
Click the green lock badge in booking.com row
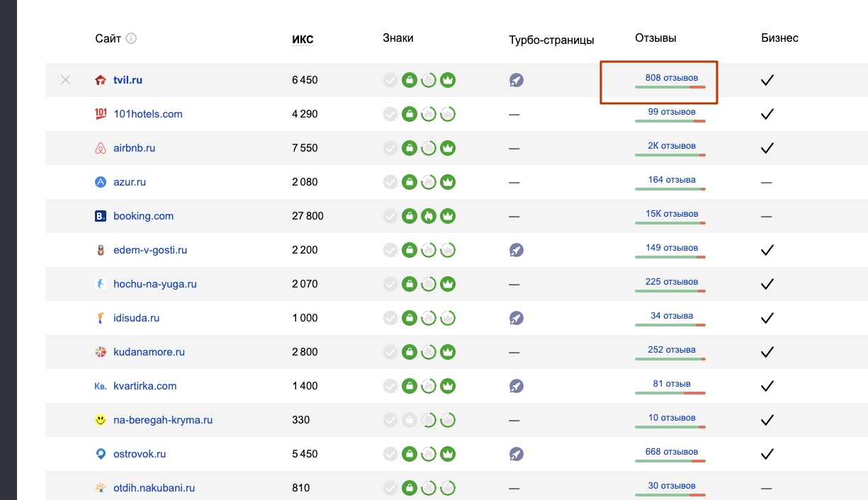[409, 216]
